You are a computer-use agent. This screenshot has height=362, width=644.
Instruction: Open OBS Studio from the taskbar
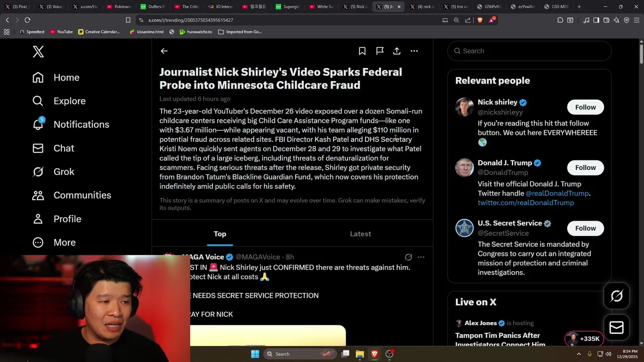pyautogui.click(x=389, y=354)
